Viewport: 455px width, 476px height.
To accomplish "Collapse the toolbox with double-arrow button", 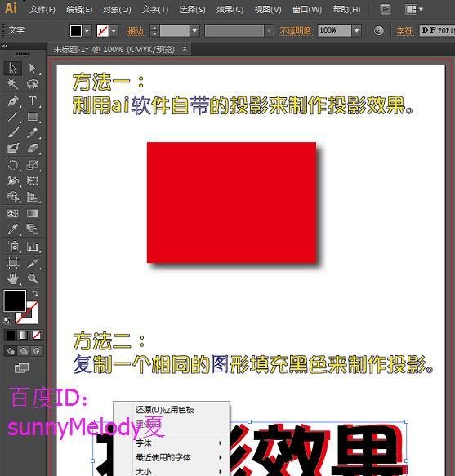I will (x=5, y=47).
